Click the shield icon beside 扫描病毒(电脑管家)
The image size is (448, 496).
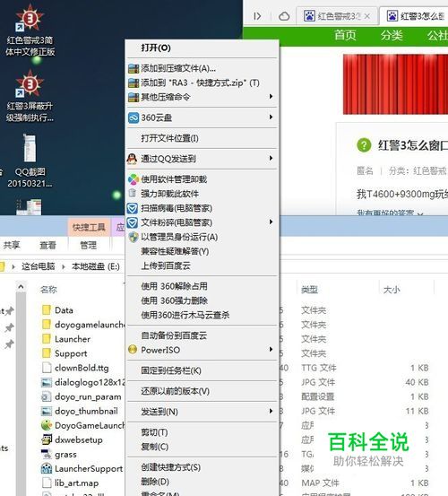click(133, 208)
